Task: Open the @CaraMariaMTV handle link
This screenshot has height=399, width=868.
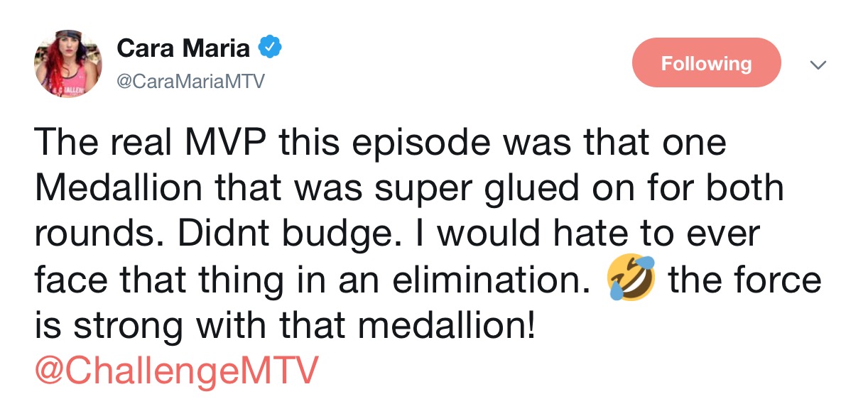Action: point(190,82)
